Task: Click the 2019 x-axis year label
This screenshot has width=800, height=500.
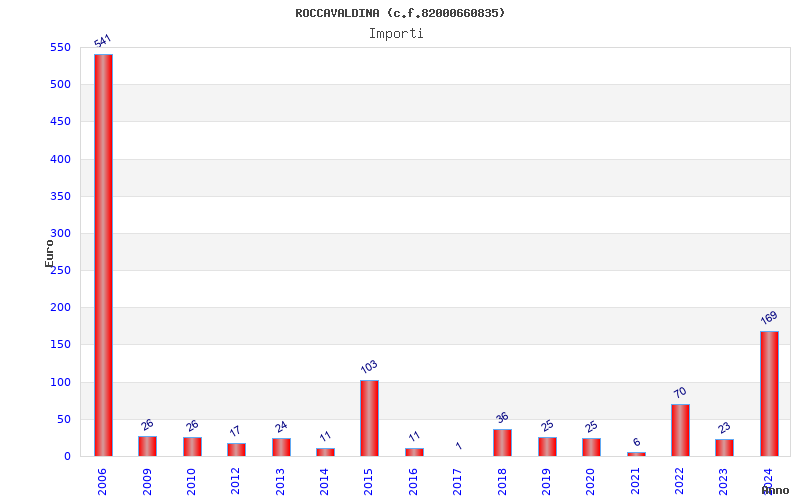Action: point(546,482)
